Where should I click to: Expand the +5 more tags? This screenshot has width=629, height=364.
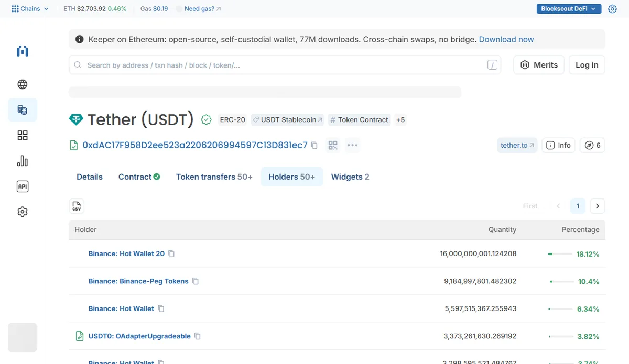(x=400, y=119)
